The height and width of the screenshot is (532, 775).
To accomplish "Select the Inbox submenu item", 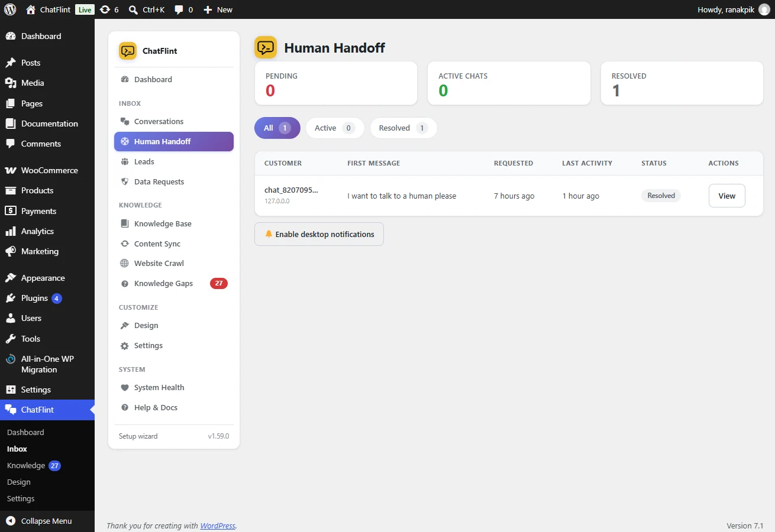I will [x=17, y=449].
